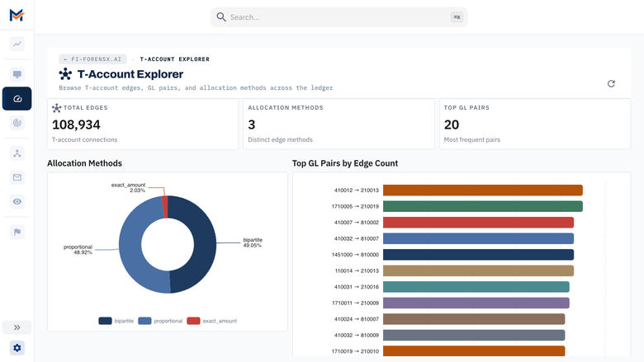Image resolution: width=644 pixels, height=362 pixels.
Task: Click 'Distinct edge methods' caption
Action: tap(280, 140)
